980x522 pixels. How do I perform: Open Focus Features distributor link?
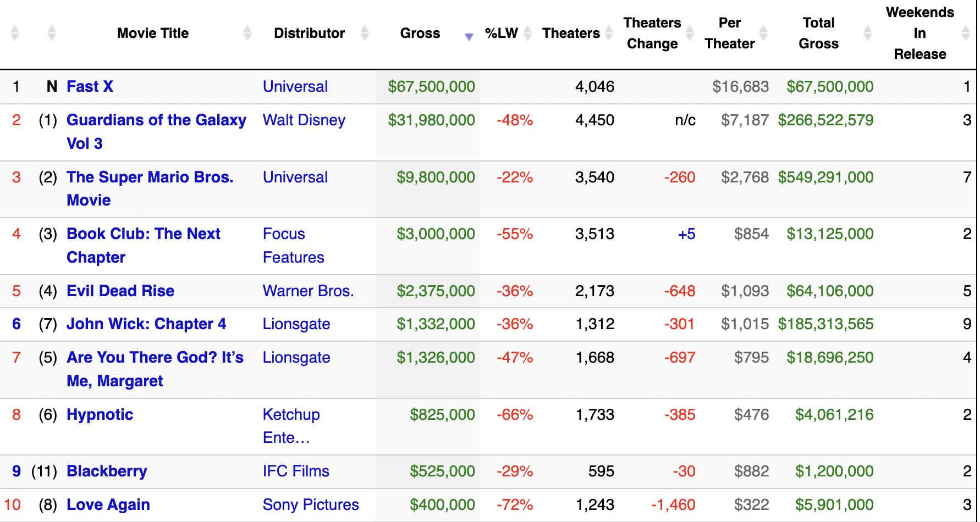(294, 246)
